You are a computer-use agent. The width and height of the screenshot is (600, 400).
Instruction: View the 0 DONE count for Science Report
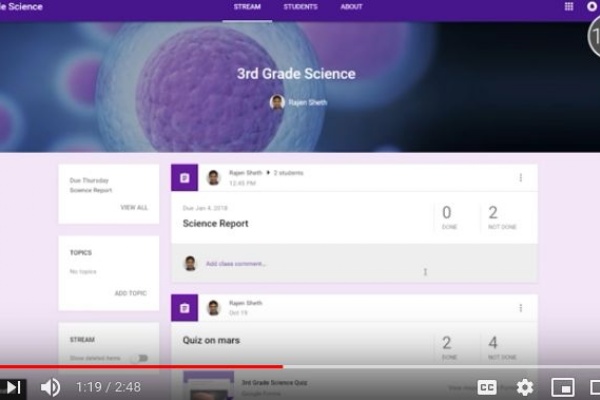tap(449, 217)
